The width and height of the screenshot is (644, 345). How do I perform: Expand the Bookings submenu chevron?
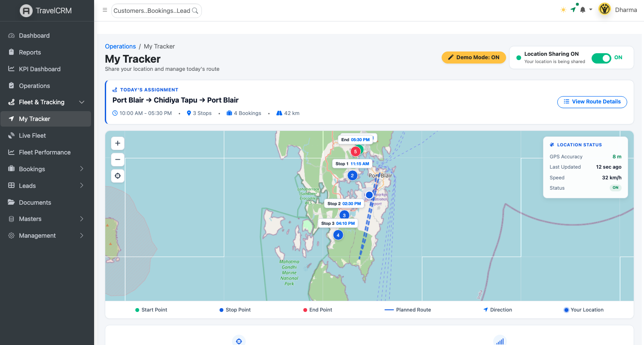(82, 169)
